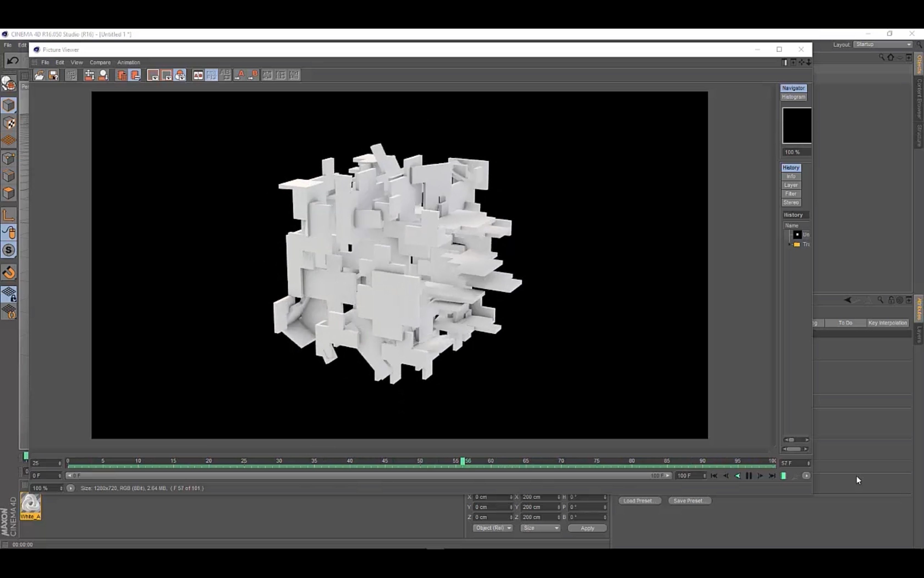Select the Make Editable cube tool
924x578 pixels.
click(9, 105)
